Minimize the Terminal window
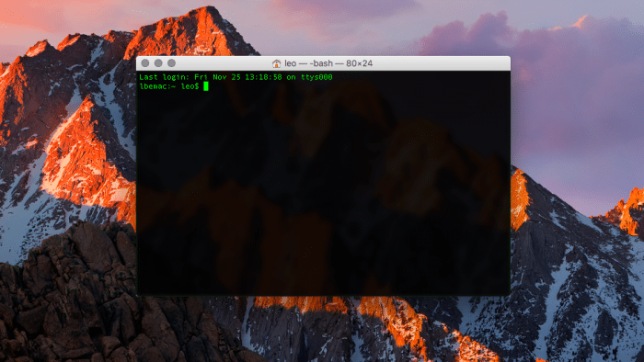 [x=158, y=63]
